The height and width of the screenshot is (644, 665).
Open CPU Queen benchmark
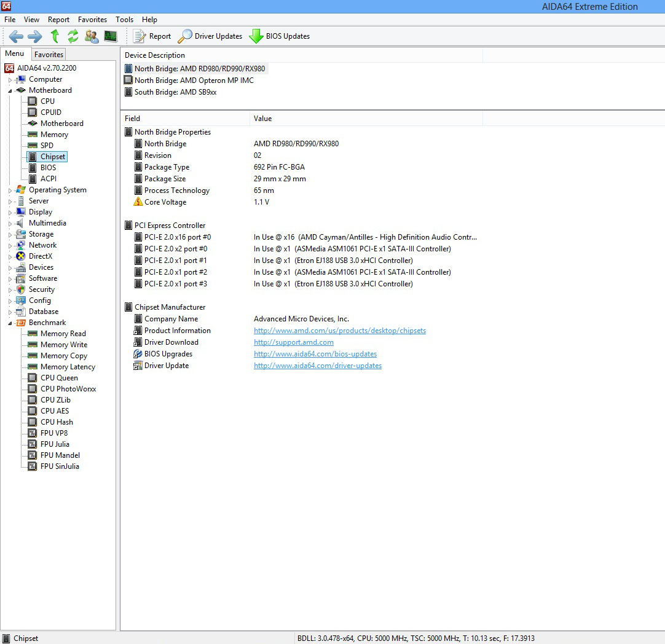pyautogui.click(x=59, y=378)
